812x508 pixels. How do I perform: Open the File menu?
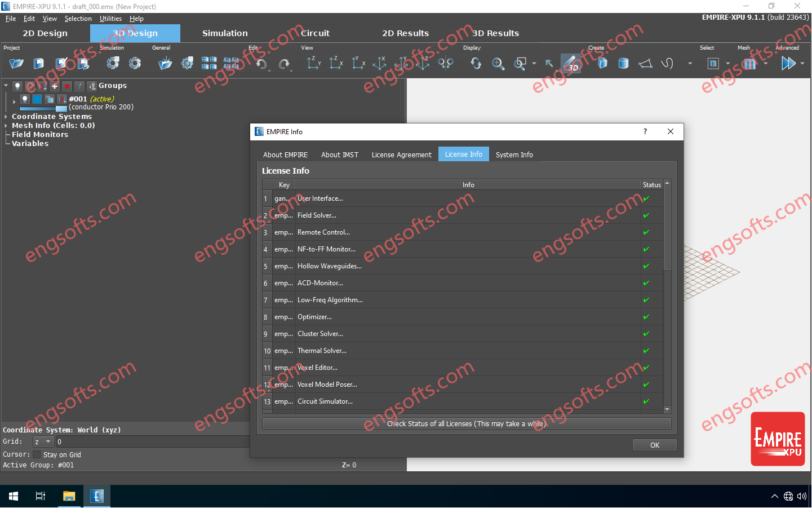pyautogui.click(x=11, y=19)
